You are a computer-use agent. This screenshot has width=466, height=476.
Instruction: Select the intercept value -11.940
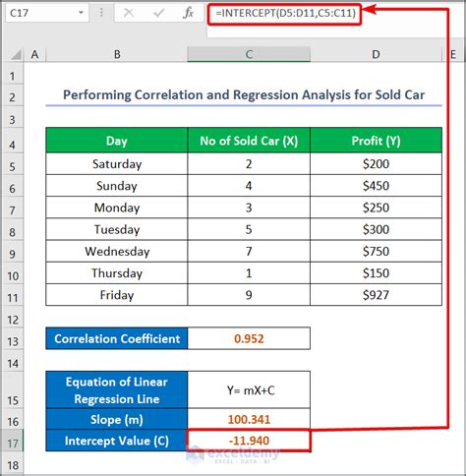pos(249,441)
